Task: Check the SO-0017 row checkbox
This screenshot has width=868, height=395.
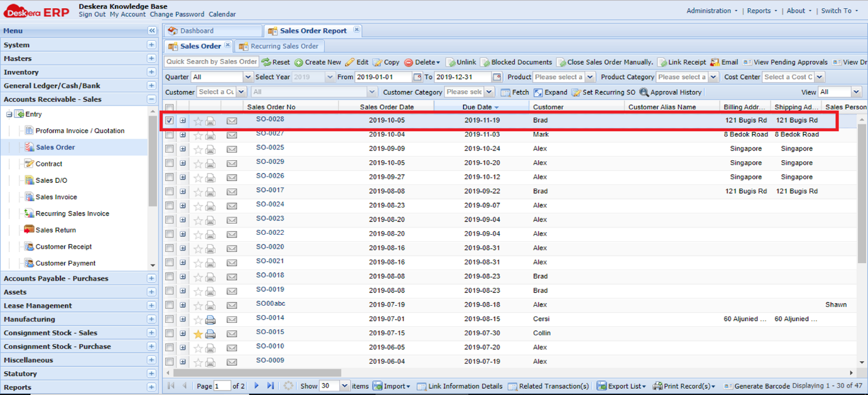Action: pos(170,192)
